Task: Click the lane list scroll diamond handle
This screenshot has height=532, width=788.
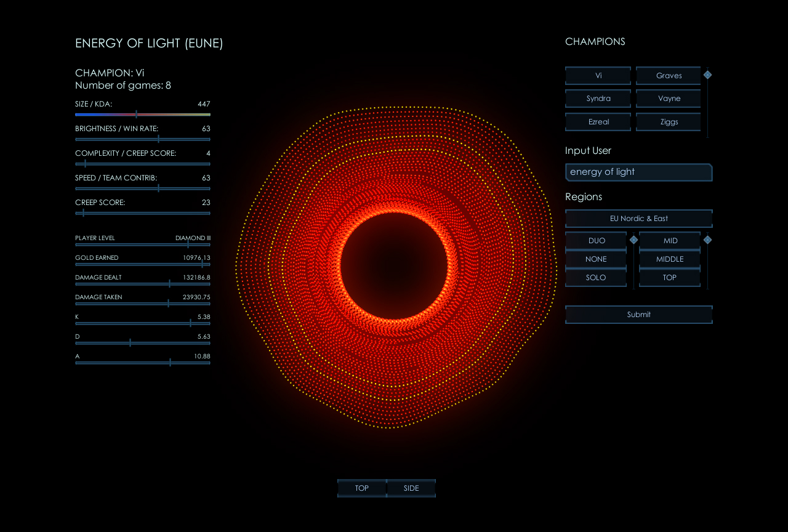Action: tap(708, 240)
